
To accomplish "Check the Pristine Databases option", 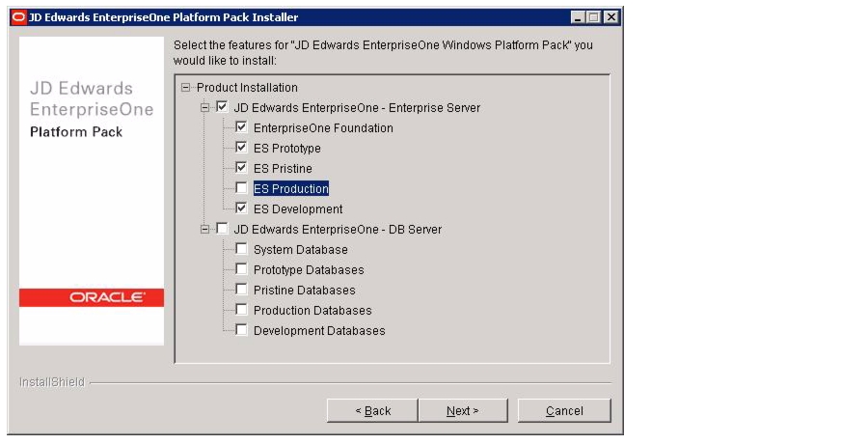I will point(241,290).
